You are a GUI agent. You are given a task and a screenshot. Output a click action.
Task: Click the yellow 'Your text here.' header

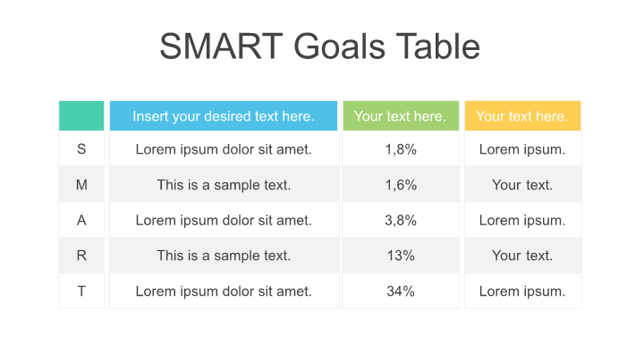coord(521,116)
